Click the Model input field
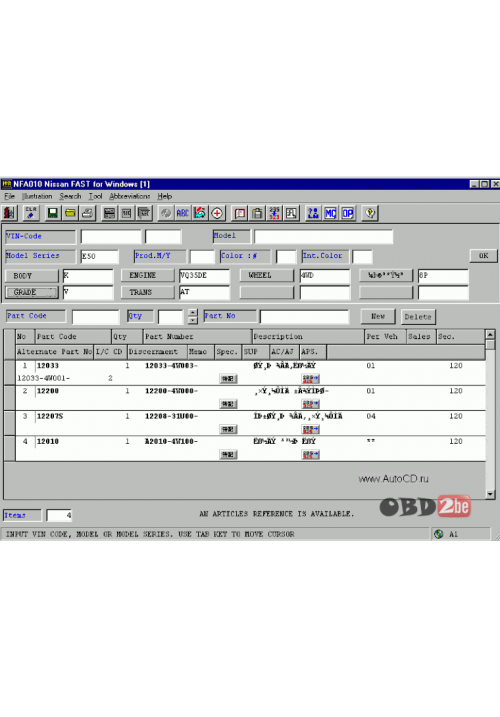500x717 pixels. 323,237
